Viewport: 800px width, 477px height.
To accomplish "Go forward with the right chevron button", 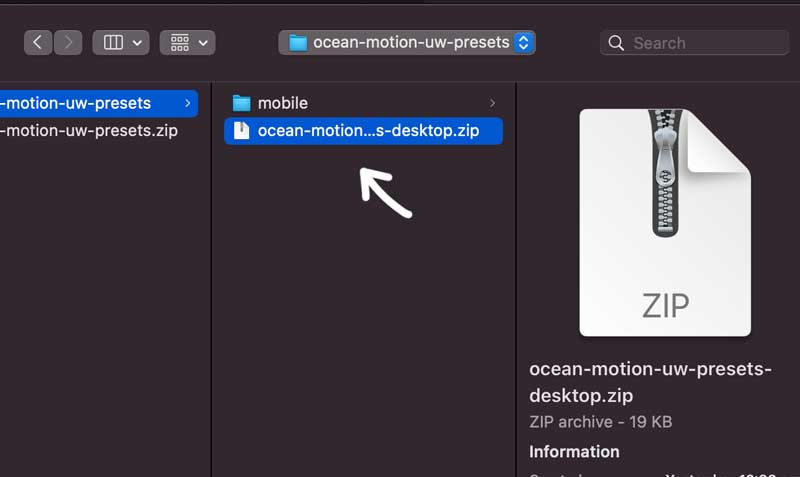I will click(67, 43).
